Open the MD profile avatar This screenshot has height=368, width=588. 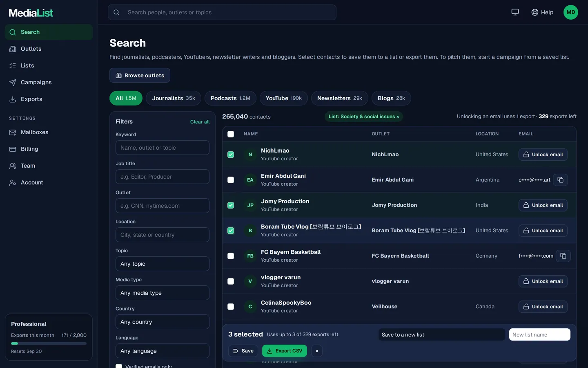point(570,12)
